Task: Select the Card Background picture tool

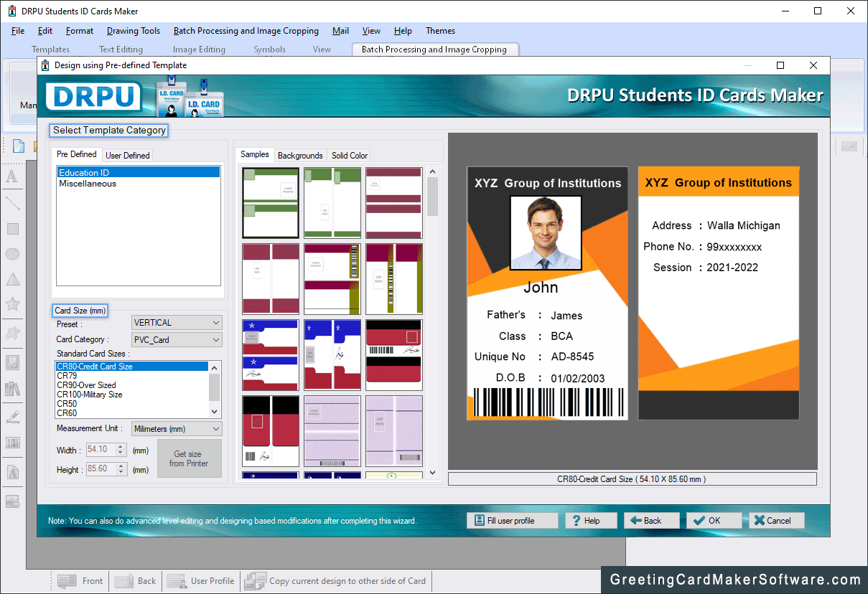Action: click(x=12, y=501)
